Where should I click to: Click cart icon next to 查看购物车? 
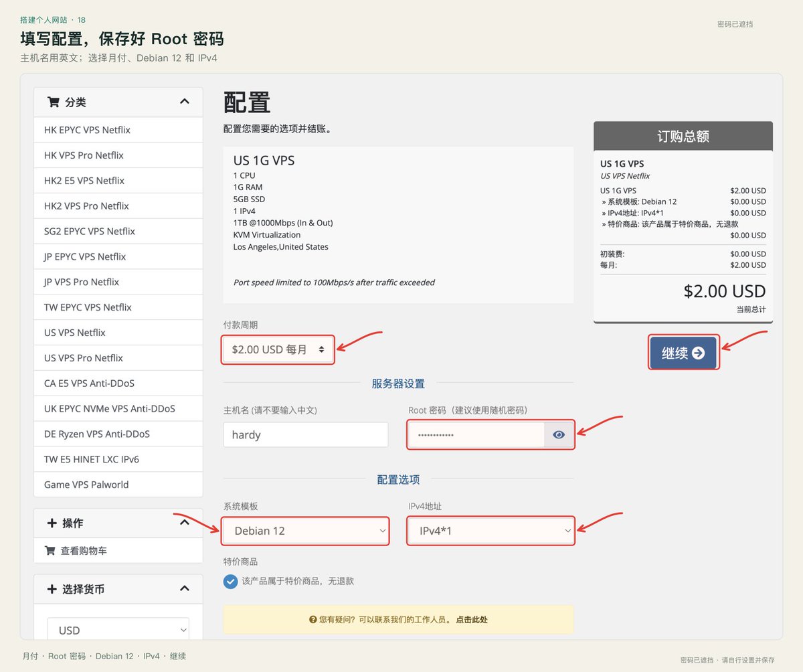point(50,551)
